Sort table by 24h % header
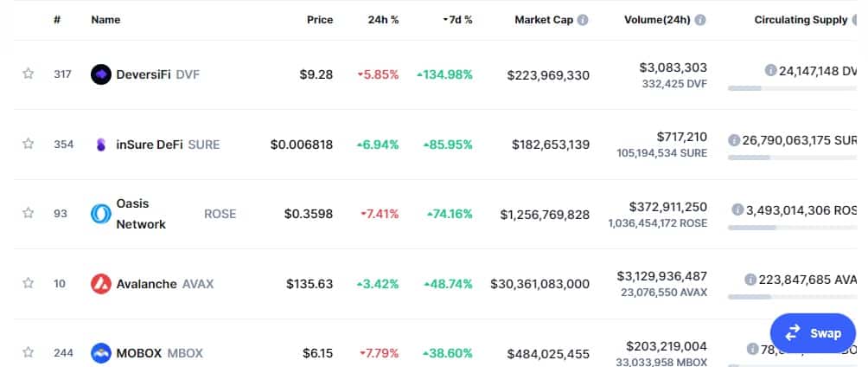Viewport: 868px width, 367px height. click(x=383, y=19)
